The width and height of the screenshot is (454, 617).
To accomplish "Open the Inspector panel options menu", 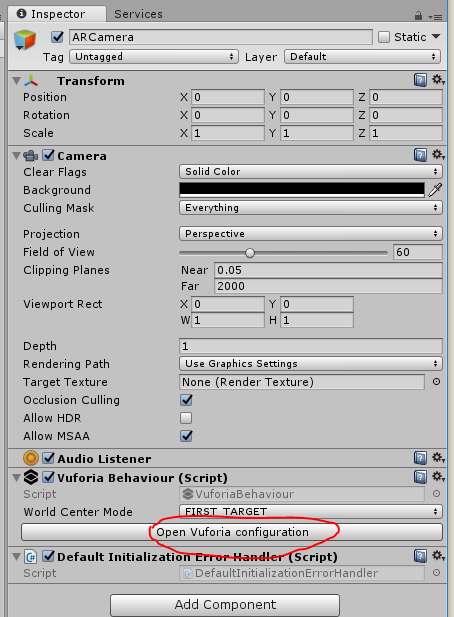I will 436,17.
